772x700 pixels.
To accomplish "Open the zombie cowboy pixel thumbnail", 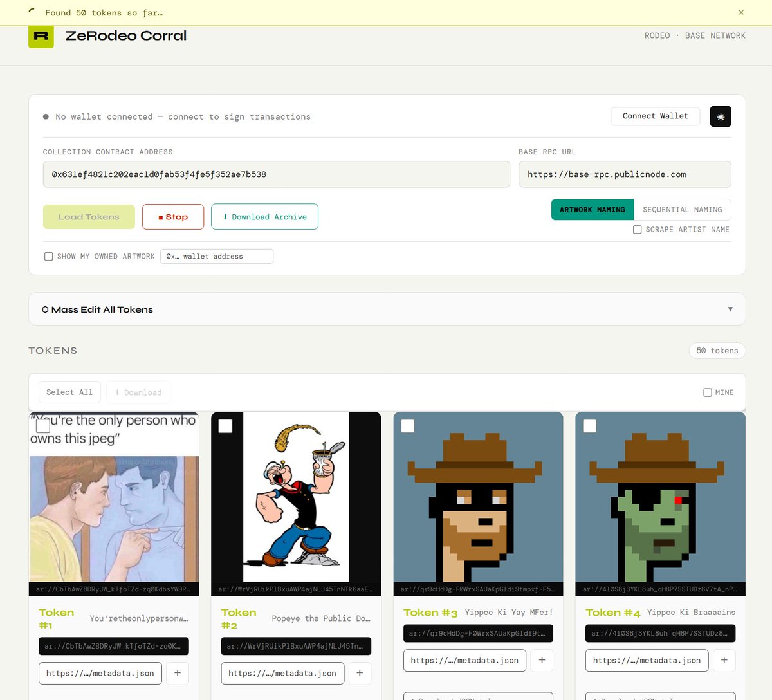I will [661, 497].
